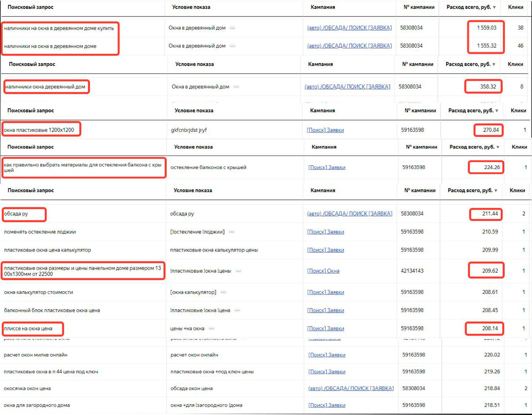Screen dimensions: 532x415
Task: Open campaign link in 'обсада ру' query row
Action: coord(350,214)
